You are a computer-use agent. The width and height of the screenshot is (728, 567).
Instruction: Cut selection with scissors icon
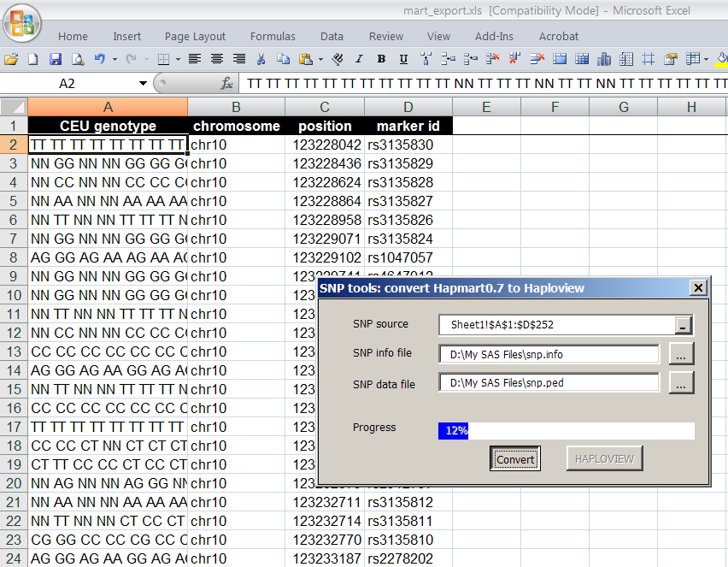[x=261, y=59]
